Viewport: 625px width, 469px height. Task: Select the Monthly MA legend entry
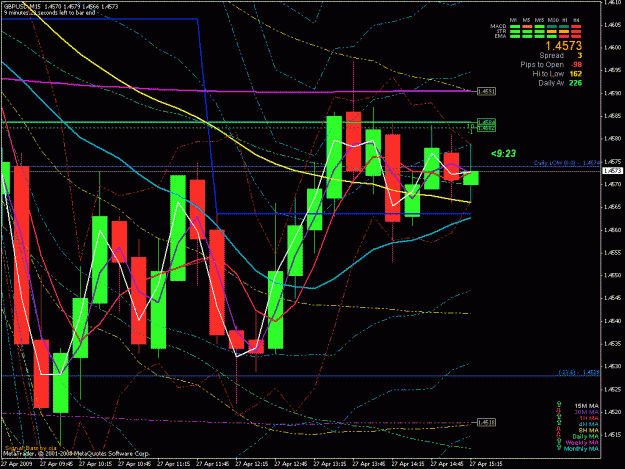click(x=581, y=449)
